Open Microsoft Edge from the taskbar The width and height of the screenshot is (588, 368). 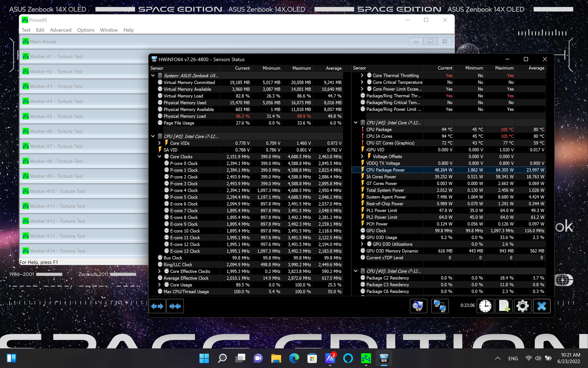294,358
